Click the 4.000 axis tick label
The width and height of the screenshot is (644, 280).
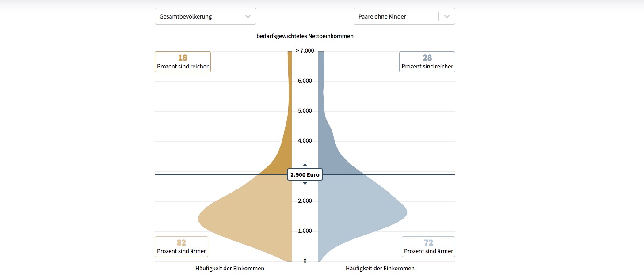point(305,141)
